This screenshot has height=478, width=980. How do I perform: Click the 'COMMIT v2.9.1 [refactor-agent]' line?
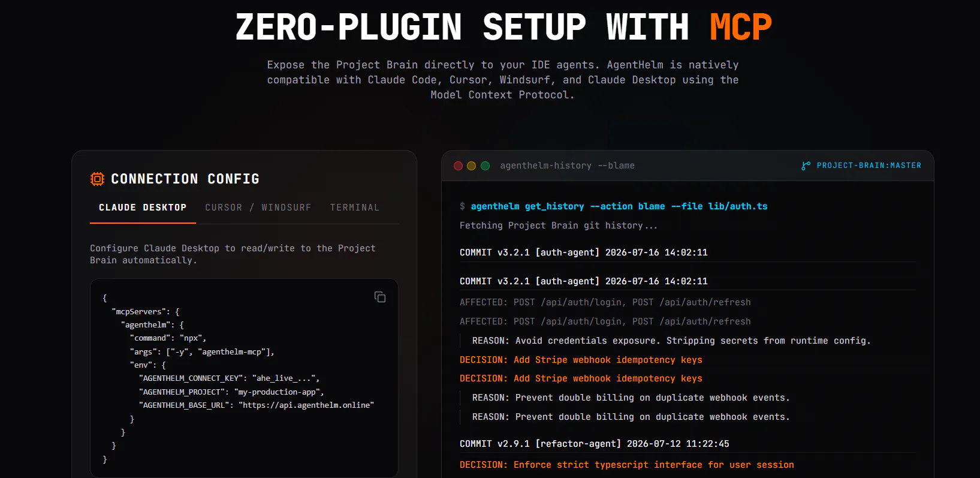(595, 444)
